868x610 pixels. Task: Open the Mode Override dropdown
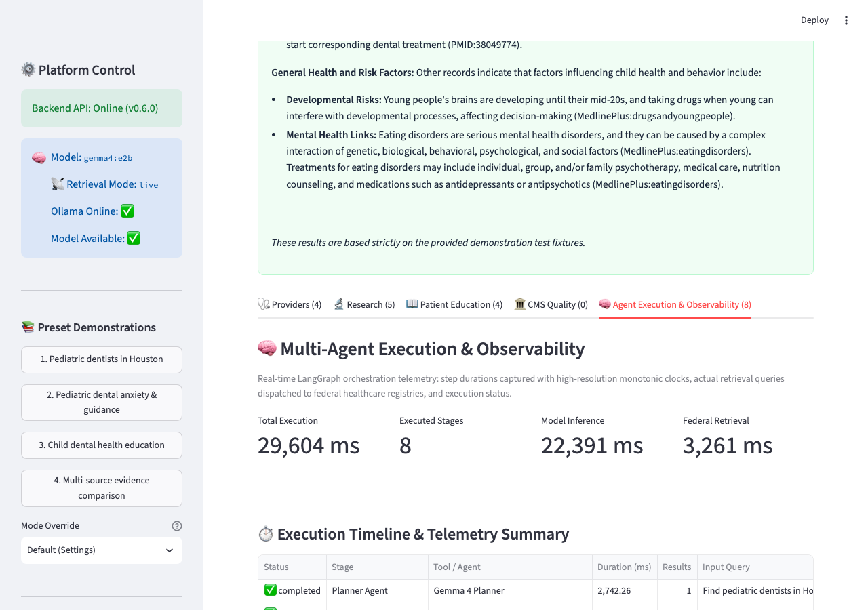(x=102, y=550)
